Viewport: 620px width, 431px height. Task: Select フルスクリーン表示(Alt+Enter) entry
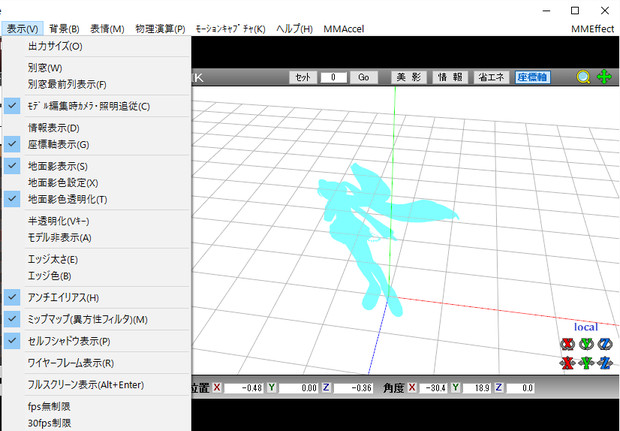(97, 384)
